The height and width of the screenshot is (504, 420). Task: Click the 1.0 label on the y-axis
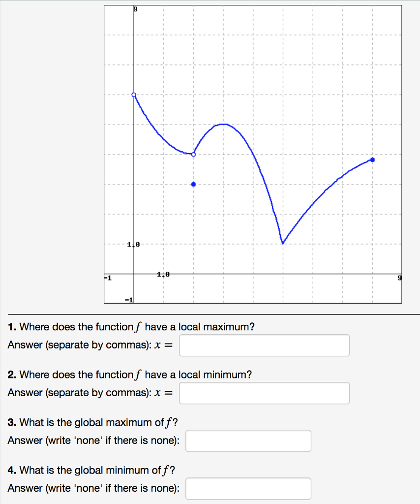pyautogui.click(x=133, y=244)
